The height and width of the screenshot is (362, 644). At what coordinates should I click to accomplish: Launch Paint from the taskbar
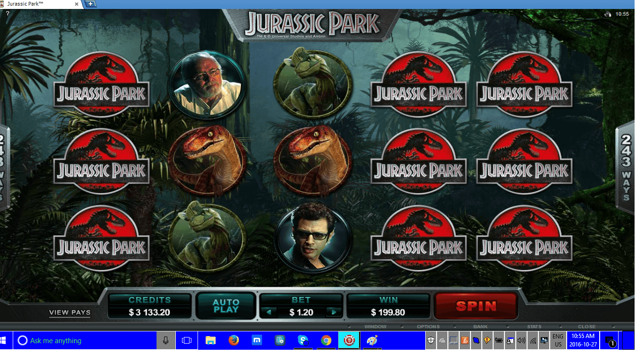point(372,340)
